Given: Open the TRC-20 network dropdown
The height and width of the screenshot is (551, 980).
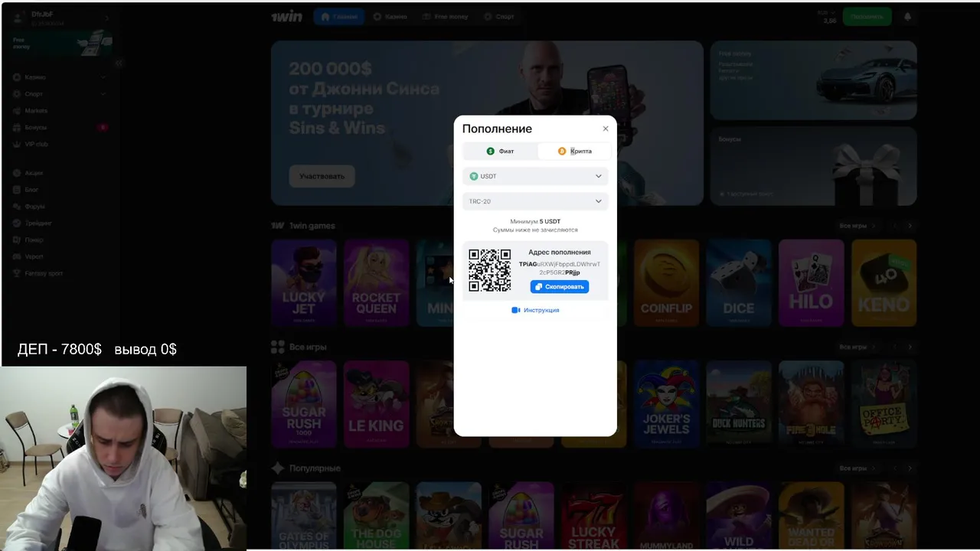Looking at the screenshot, I should point(535,201).
